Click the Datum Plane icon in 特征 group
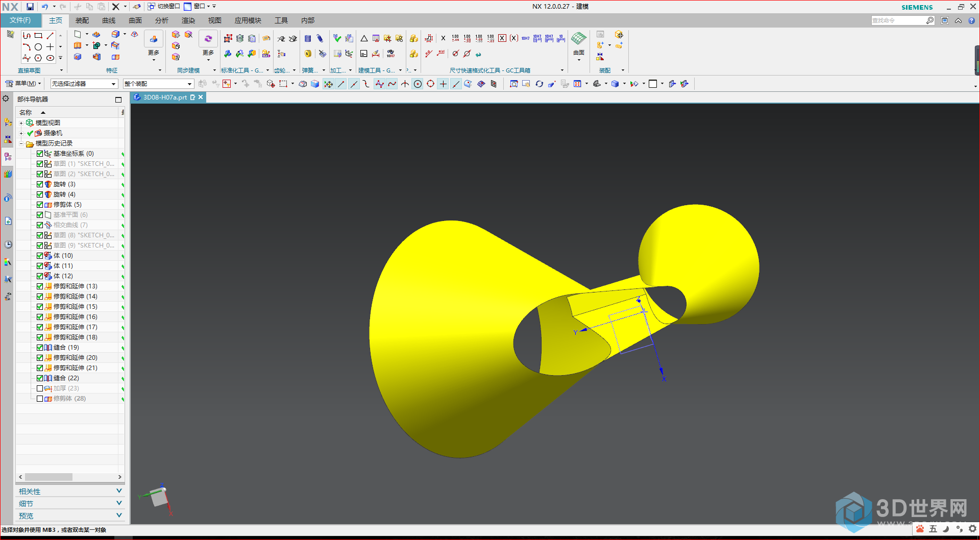Viewport: 980px width, 540px height. 78,34
